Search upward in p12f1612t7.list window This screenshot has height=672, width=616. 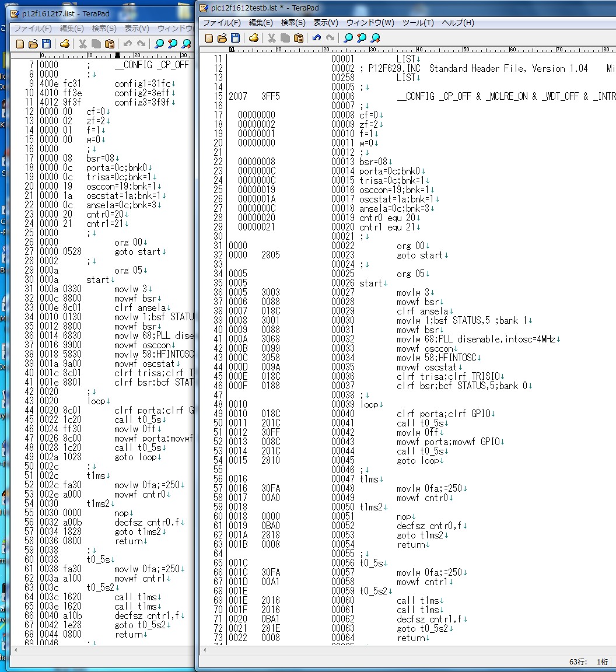coord(173,44)
